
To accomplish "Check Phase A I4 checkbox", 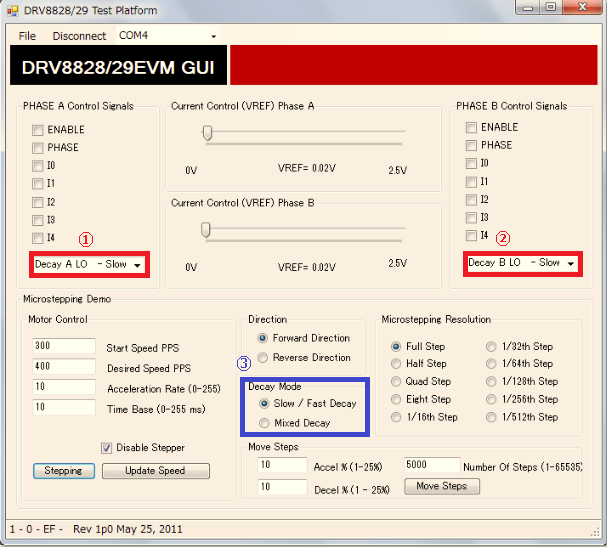I will pyautogui.click(x=38, y=238).
